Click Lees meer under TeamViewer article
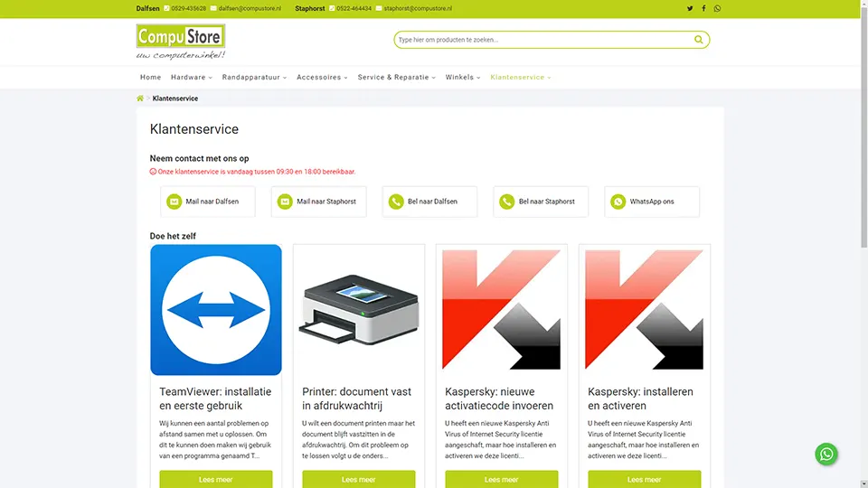 pos(216,479)
